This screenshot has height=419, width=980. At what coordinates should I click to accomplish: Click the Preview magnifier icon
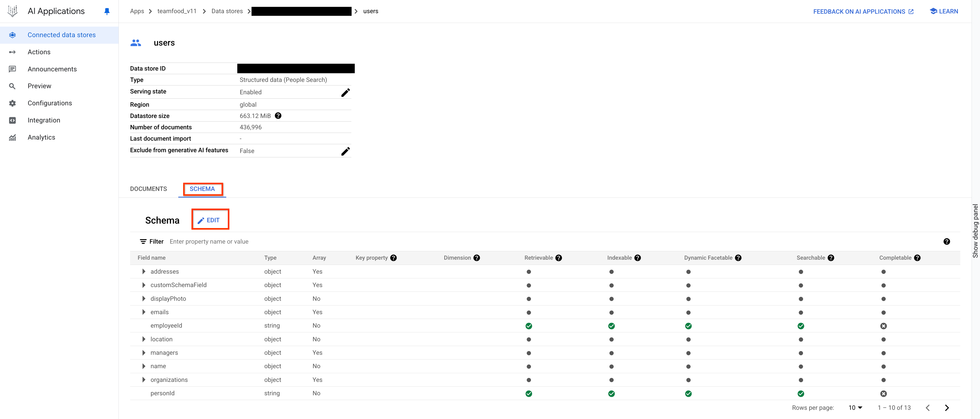(13, 86)
